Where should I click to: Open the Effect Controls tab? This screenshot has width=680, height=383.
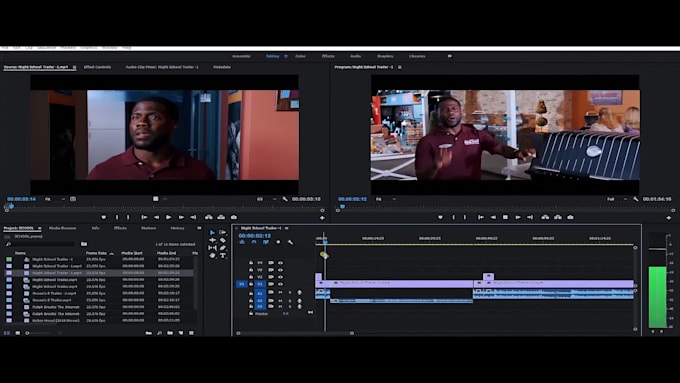pos(98,67)
